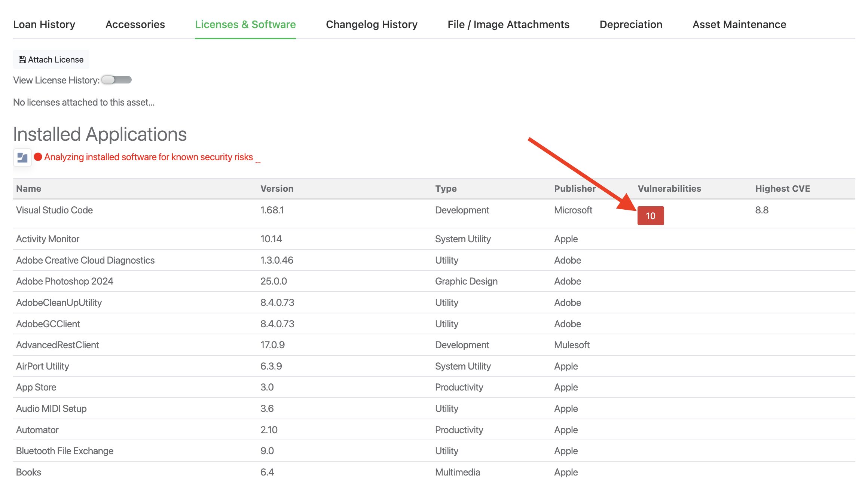This screenshot has height=480, width=868.
Task: Click the Graphic Design type cell
Action: [467, 281]
